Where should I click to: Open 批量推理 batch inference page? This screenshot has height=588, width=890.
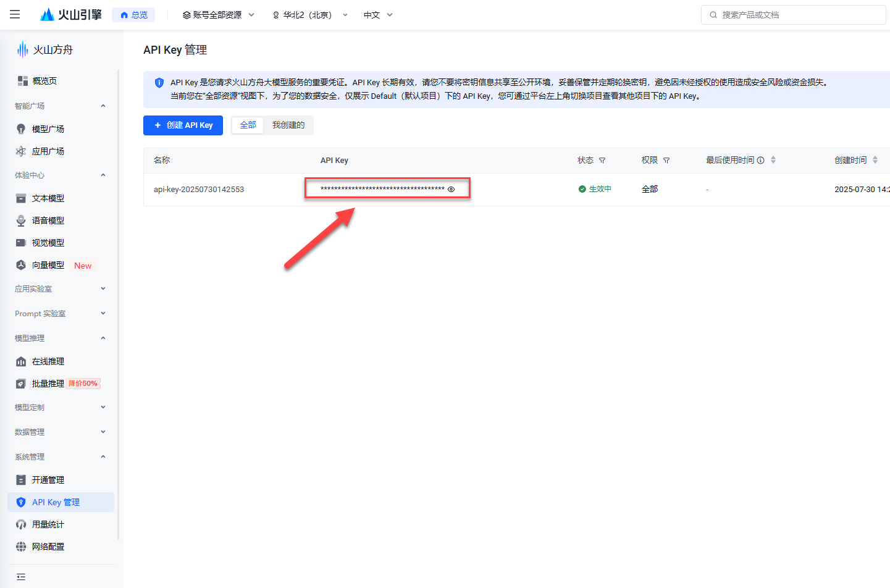click(48, 384)
